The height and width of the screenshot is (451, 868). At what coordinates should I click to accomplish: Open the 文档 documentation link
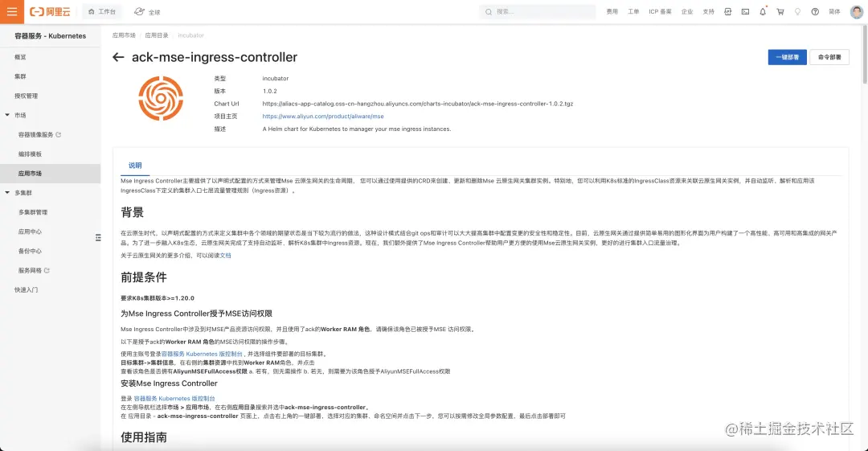(225, 256)
